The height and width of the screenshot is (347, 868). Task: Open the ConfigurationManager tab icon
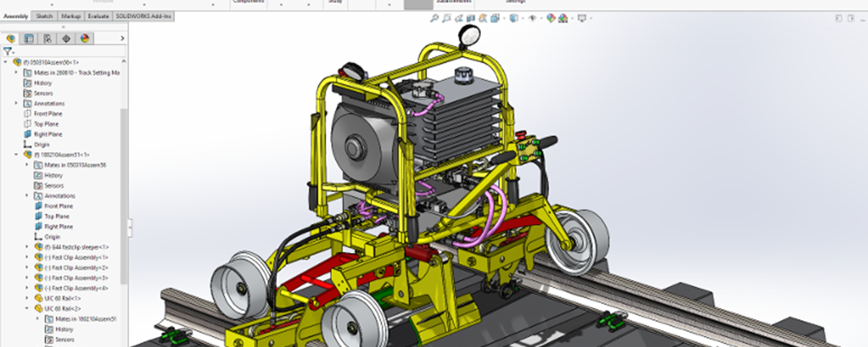[x=48, y=38]
